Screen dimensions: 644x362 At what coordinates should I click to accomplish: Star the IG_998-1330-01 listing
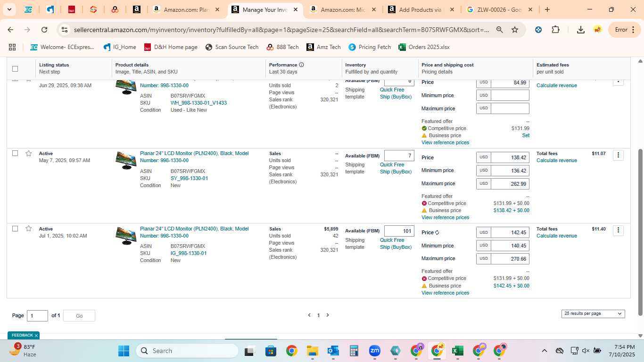click(29, 229)
